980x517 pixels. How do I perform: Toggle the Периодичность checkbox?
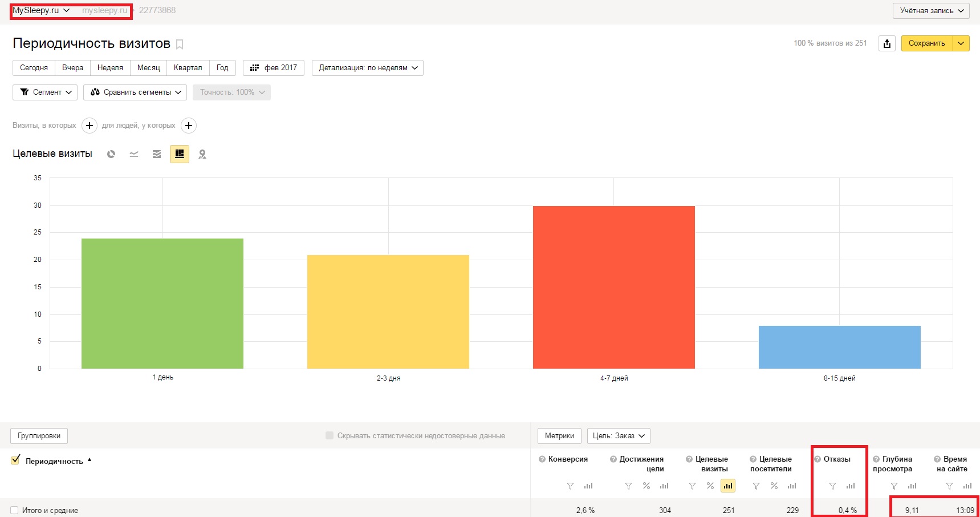coord(15,460)
